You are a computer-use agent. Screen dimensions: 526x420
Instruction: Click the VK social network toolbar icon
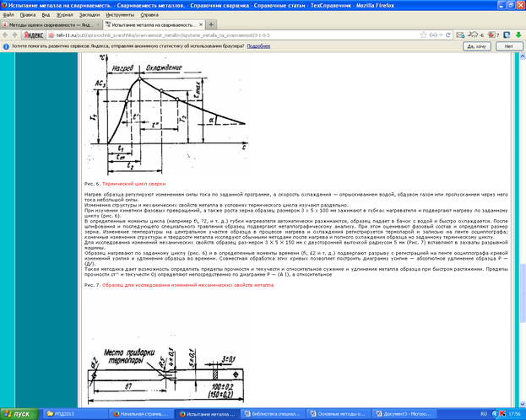(x=507, y=35)
